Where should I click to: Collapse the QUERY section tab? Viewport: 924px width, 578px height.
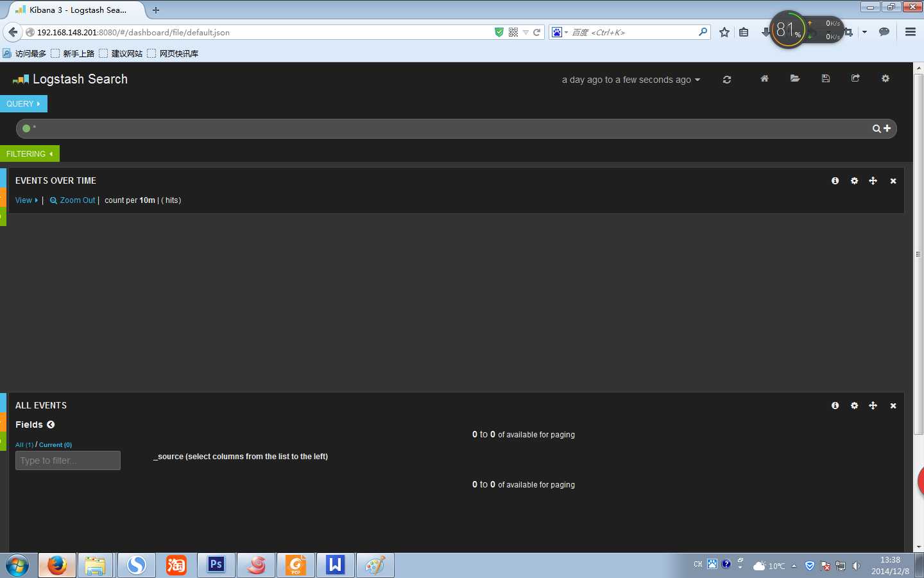24,103
